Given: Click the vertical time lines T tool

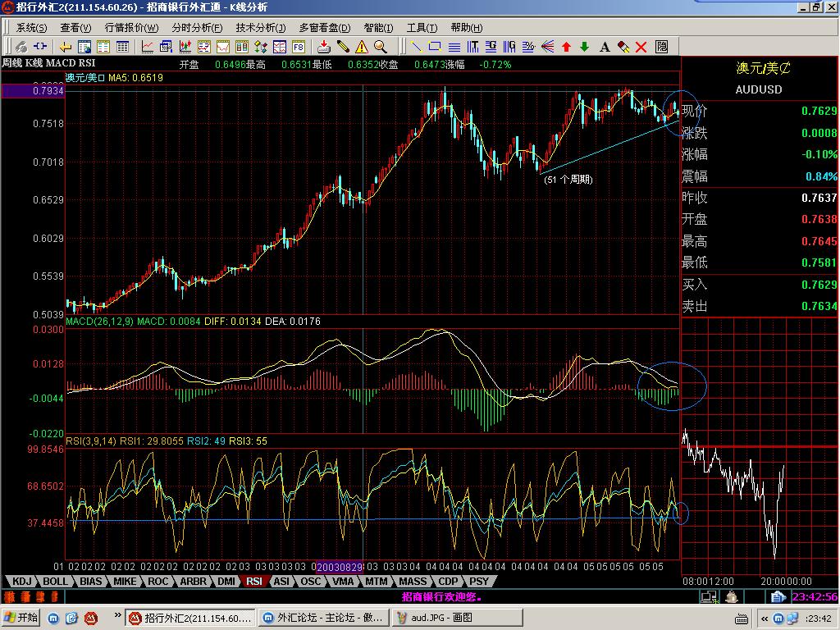Looking at the screenshot, I should [472, 47].
